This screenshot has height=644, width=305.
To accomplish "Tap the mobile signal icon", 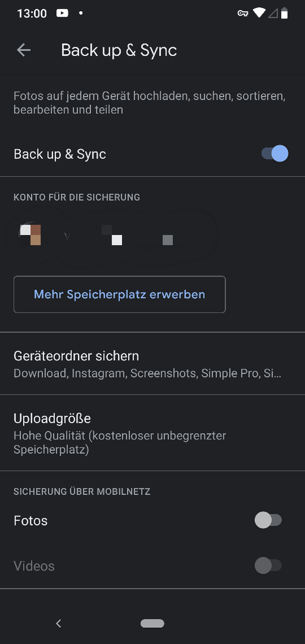I will (x=273, y=14).
